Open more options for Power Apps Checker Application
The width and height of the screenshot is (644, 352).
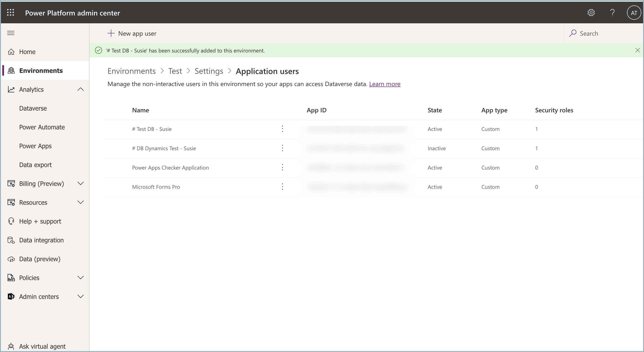[x=283, y=167]
